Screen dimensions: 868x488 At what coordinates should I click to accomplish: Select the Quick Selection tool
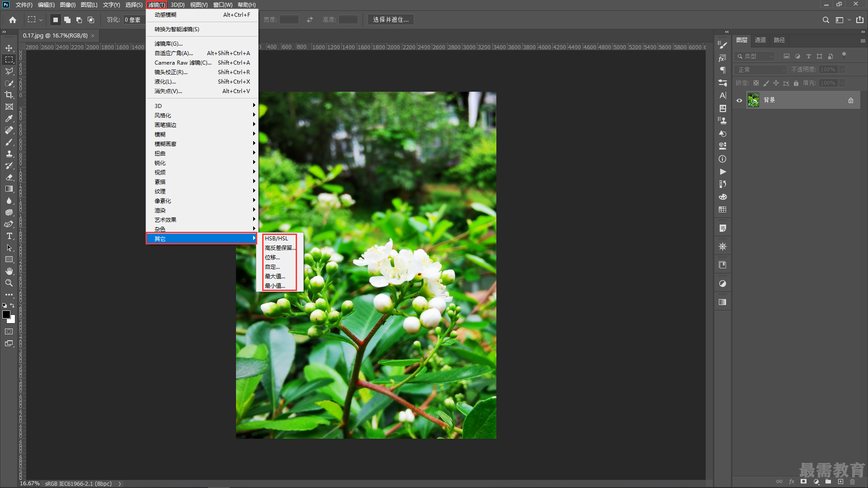click(x=9, y=83)
